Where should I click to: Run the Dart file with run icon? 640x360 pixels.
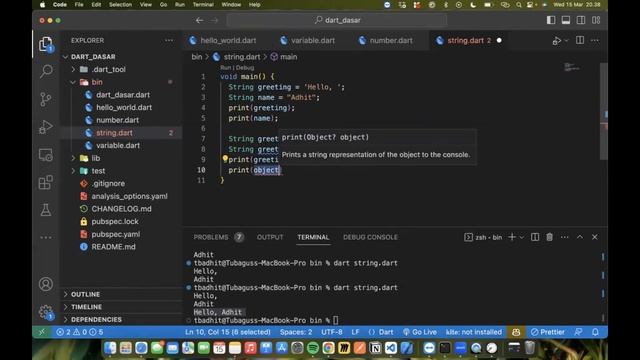[556, 40]
